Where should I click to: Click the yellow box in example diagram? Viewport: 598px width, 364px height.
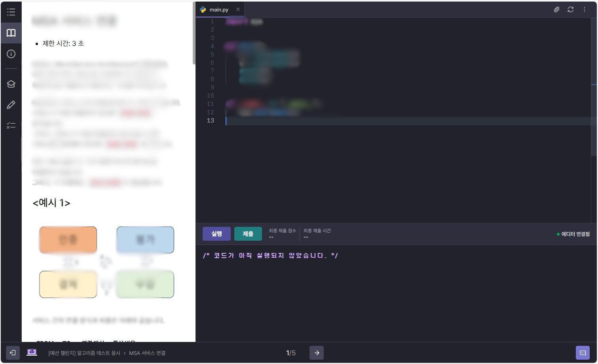(x=68, y=284)
